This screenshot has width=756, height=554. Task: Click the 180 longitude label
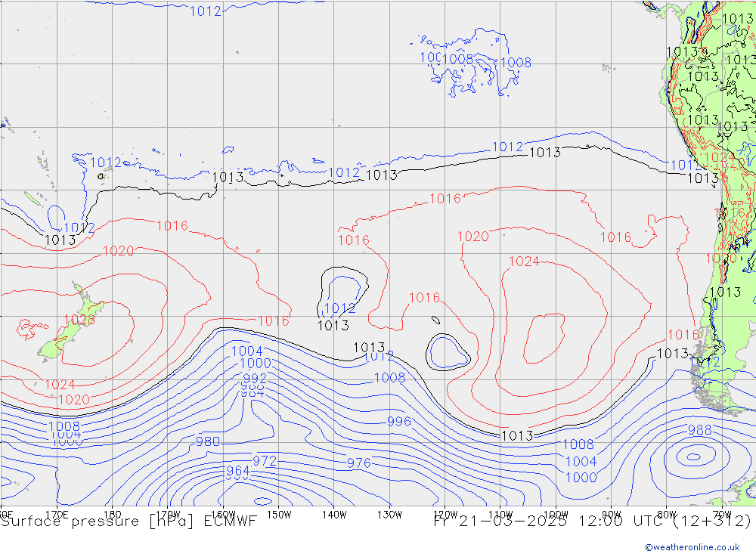(x=113, y=515)
